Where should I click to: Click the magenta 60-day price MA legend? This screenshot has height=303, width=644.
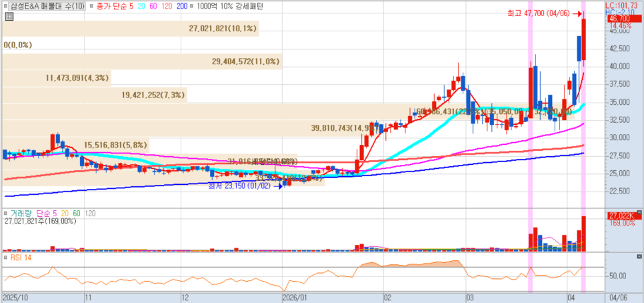pyautogui.click(x=153, y=6)
